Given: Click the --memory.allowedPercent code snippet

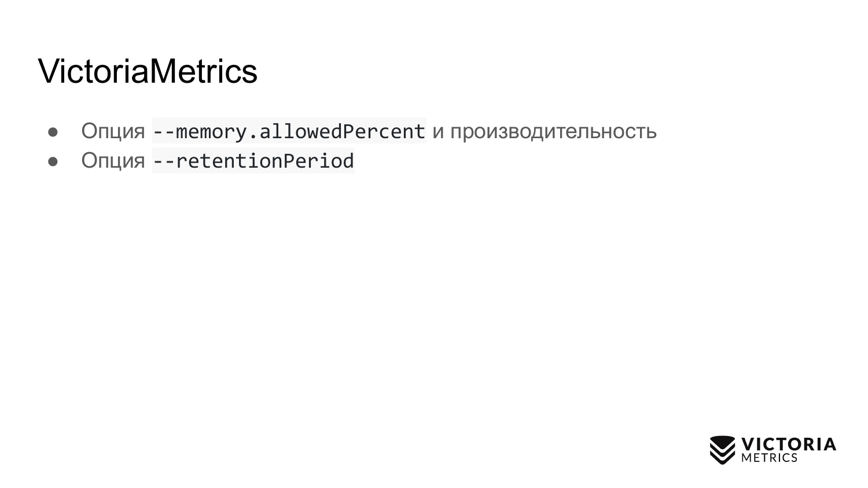Looking at the screenshot, I should (289, 131).
